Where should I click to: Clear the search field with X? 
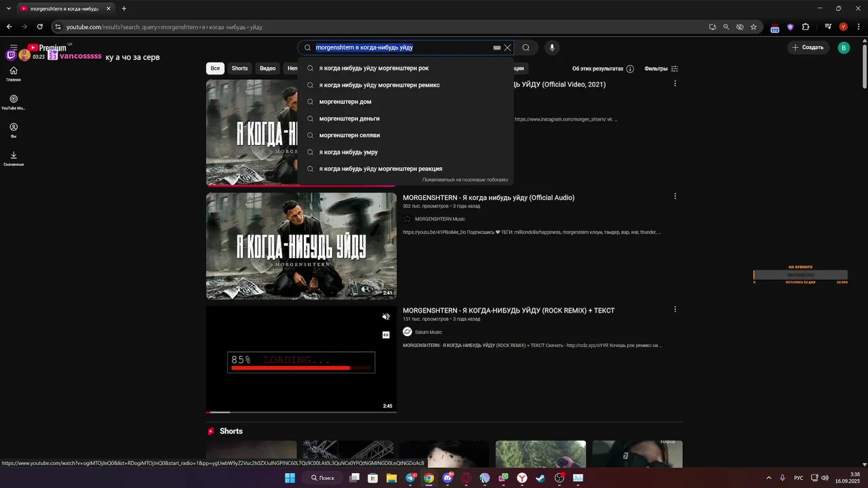pyautogui.click(x=507, y=47)
